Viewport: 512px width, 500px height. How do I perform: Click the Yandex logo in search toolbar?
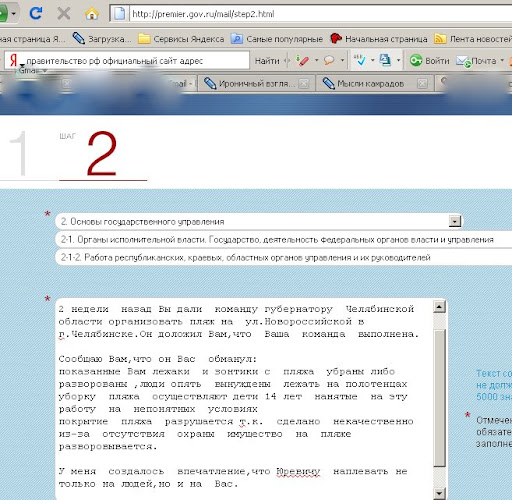tap(13, 61)
